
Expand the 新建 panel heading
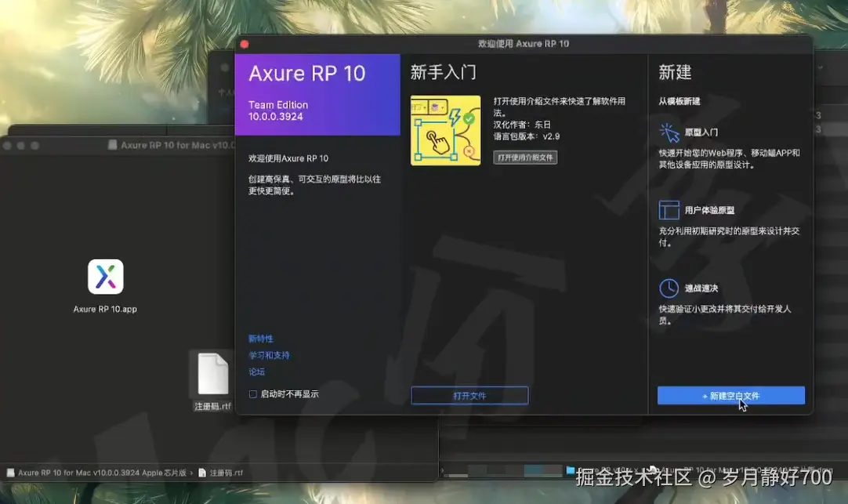pyautogui.click(x=676, y=71)
